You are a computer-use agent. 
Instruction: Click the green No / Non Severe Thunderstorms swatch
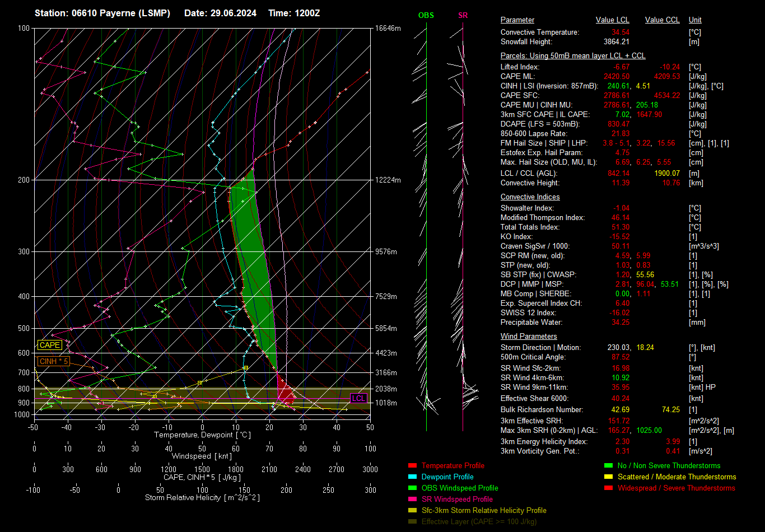[608, 465]
